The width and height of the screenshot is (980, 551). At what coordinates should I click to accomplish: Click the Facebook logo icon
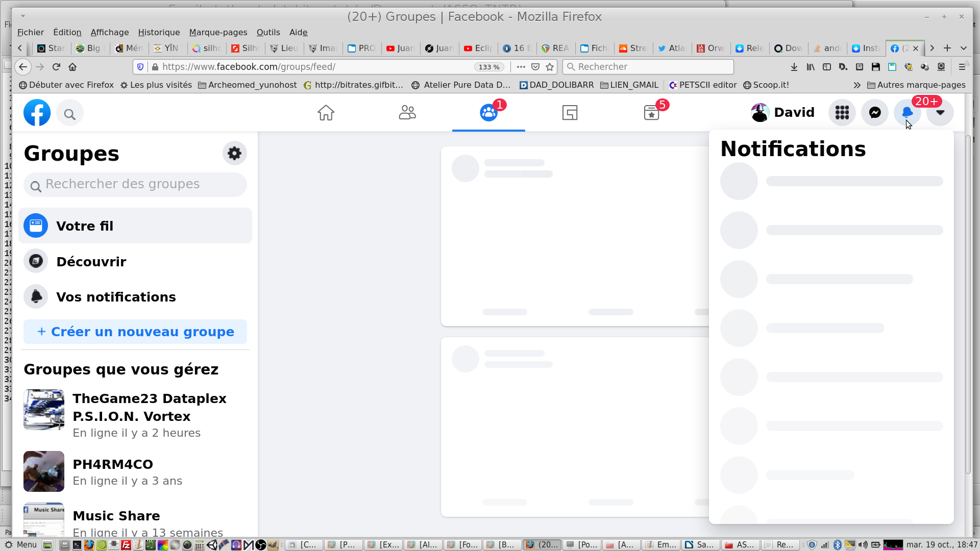tap(37, 113)
